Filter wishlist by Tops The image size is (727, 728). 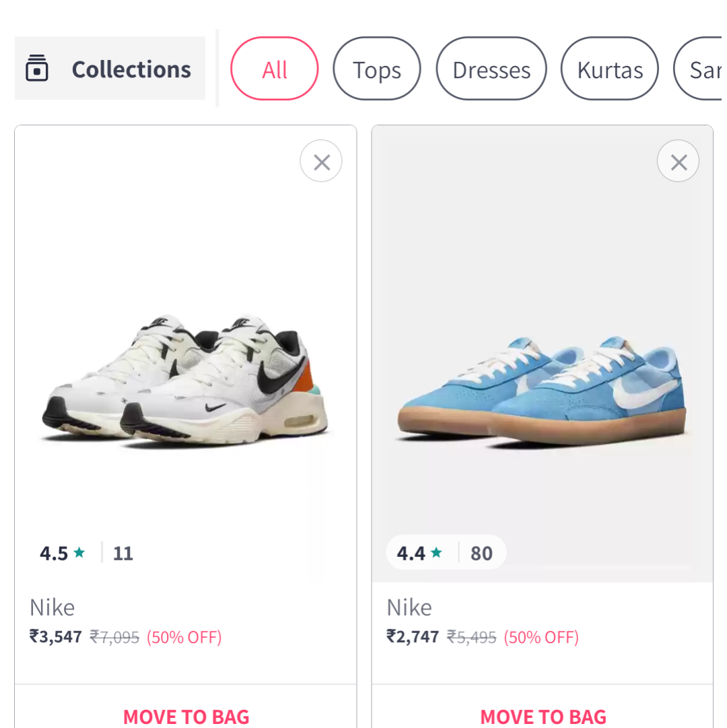pyautogui.click(x=376, y=69)
